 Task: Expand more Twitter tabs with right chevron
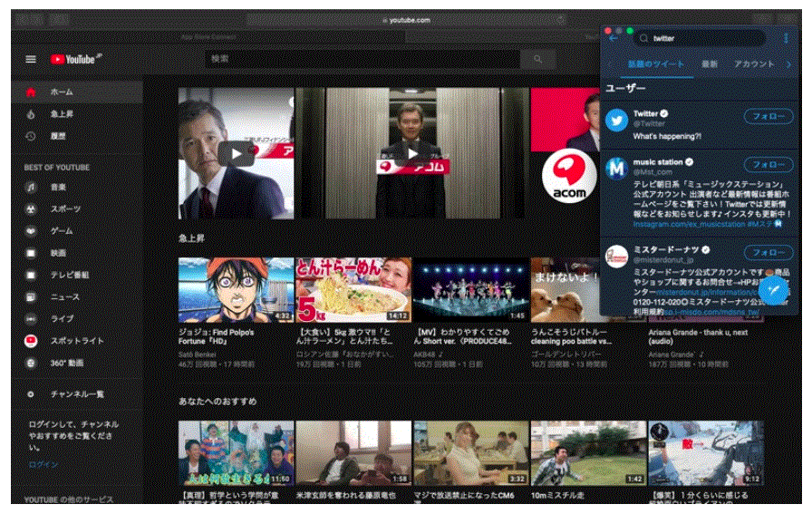point(788,64)
